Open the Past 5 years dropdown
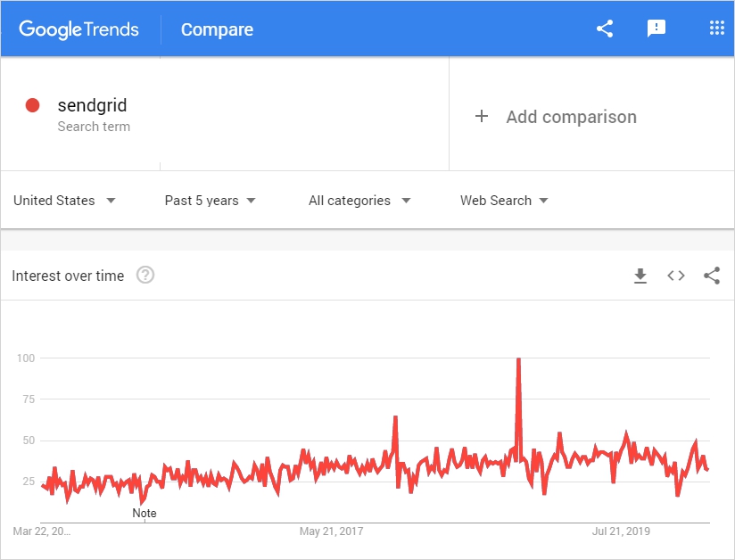 pos(211,201)
